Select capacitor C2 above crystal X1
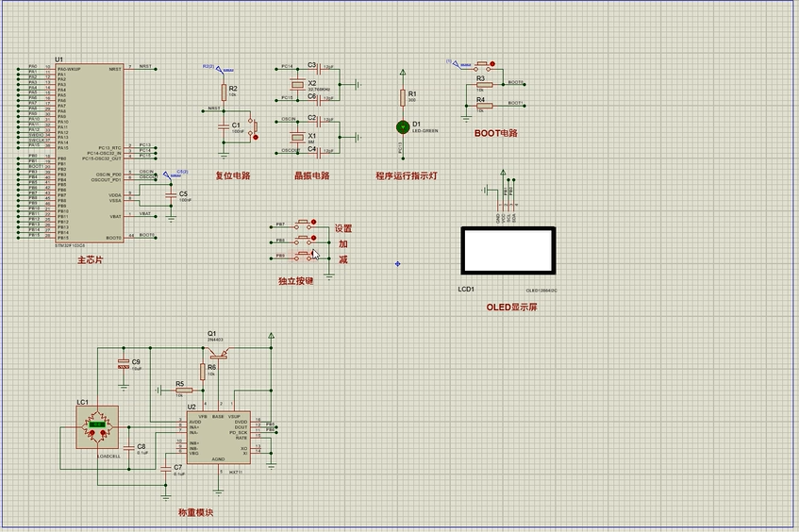This screenshot has height=532, width=799. point(320,122)
